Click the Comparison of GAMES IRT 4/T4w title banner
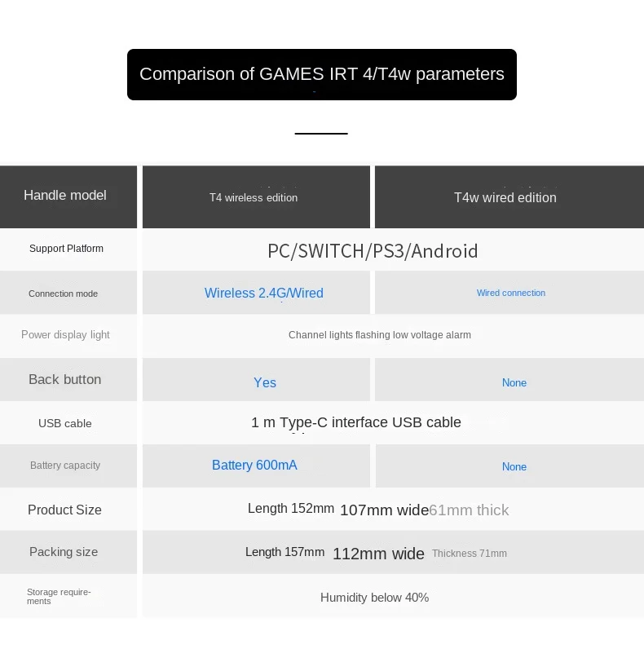 321,74
